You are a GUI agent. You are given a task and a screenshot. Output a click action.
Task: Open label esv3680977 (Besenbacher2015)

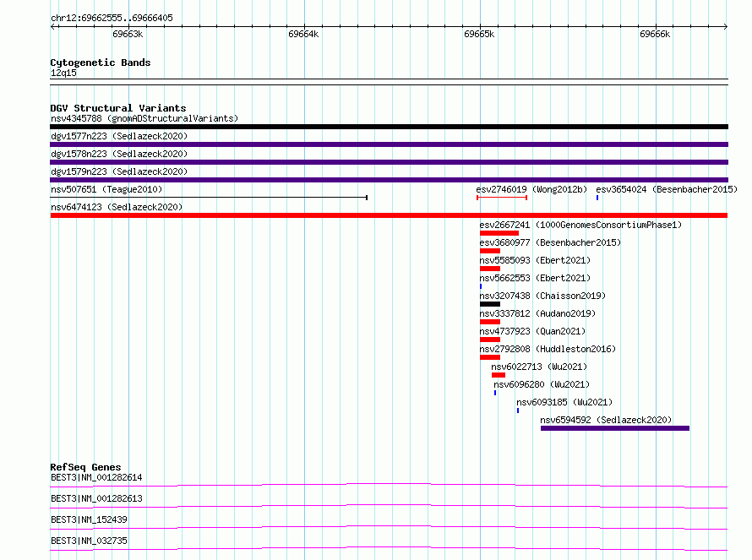[550, 242]
